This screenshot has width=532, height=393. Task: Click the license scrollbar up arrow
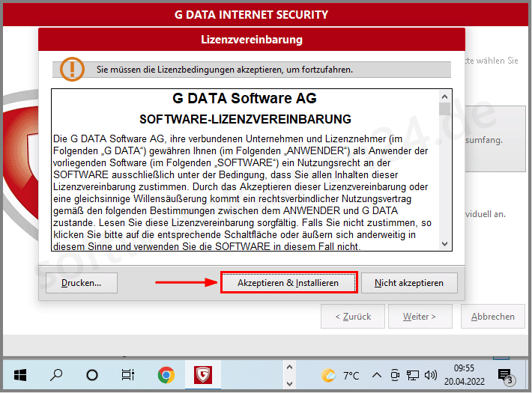[x=444, y=97]
